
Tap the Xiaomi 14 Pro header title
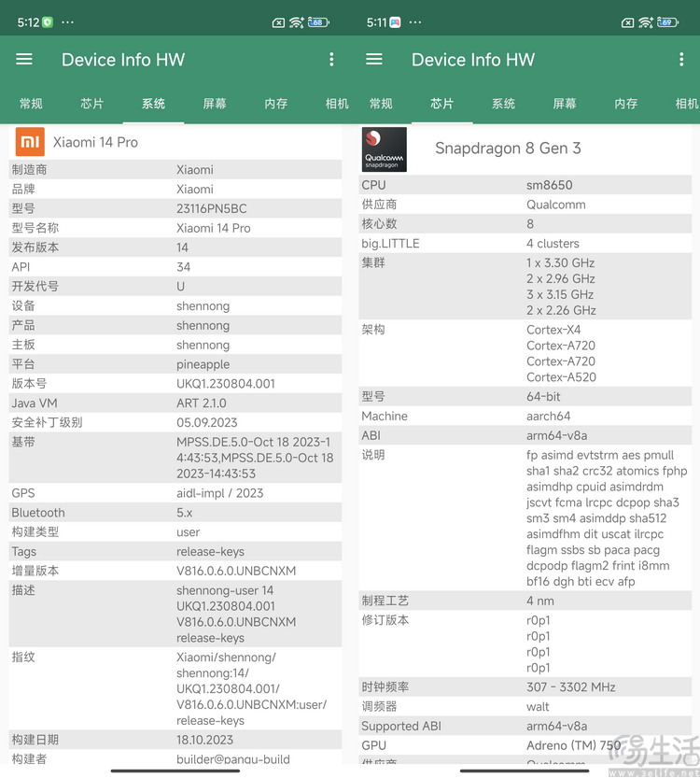pyautogui.click(x=96, y=142)
